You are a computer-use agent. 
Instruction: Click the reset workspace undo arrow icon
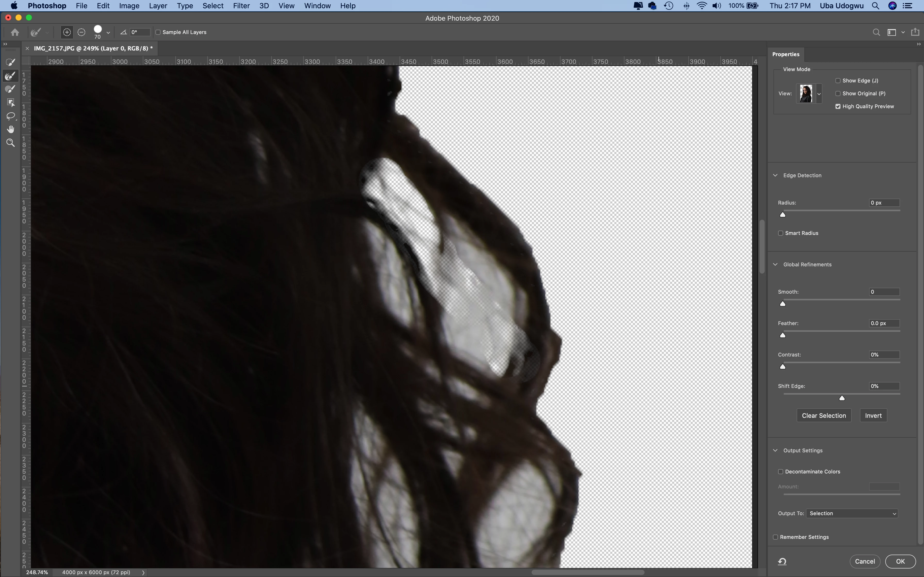782,561
